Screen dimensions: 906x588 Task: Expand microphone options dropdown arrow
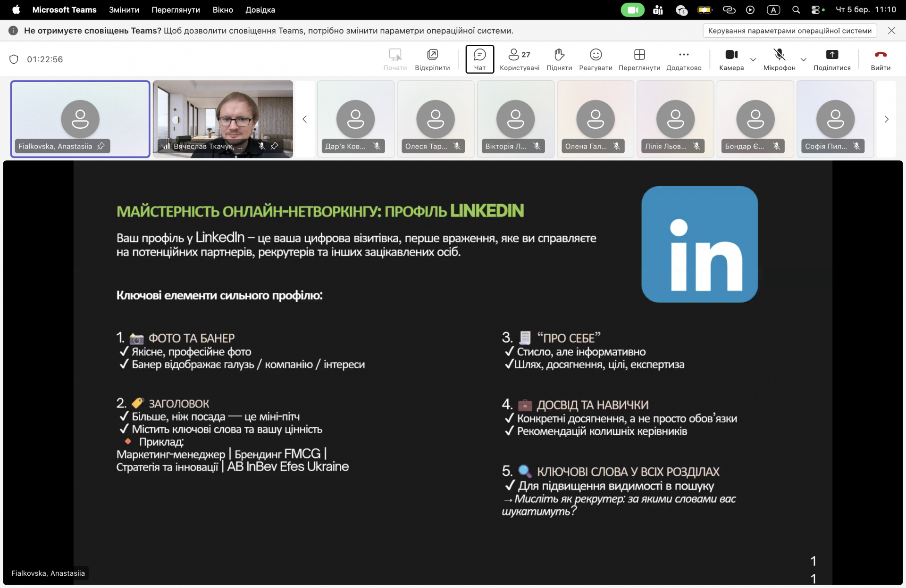pyautogui.click(x=804, y=60)
